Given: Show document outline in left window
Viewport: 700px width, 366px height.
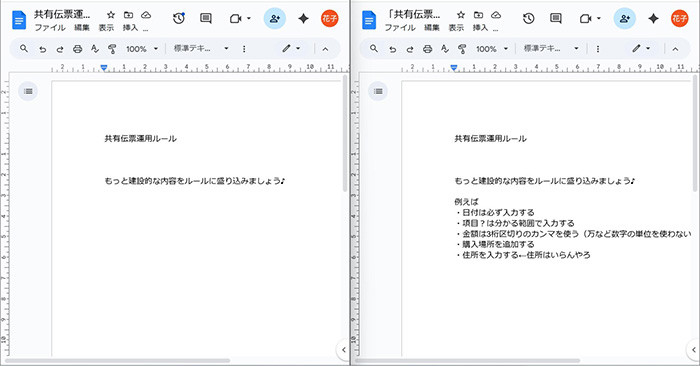Looking at the screenshot, I should (28, 91).
